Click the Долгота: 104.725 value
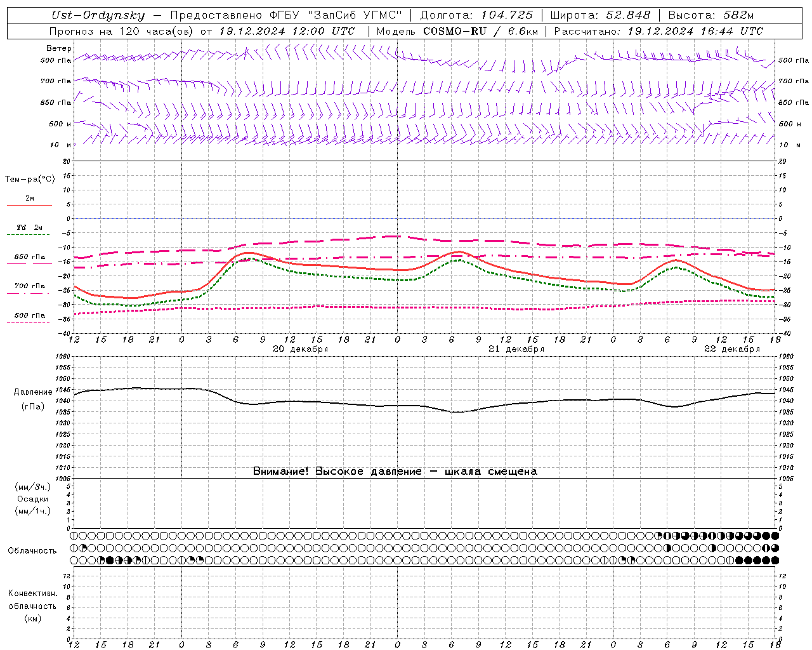The height and width of the screenshot is (650, 812). [x=476, y=16]
